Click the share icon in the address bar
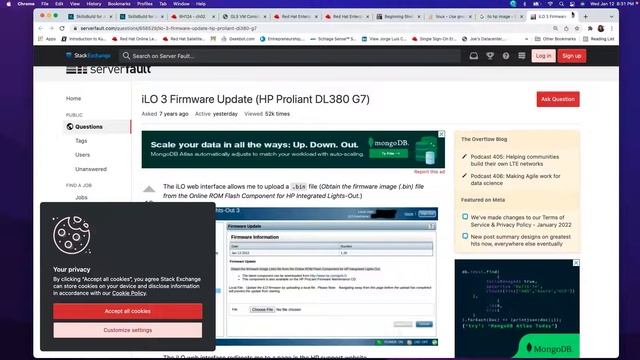The width and height of the screenshot is (640, 360). coord(566,29)
